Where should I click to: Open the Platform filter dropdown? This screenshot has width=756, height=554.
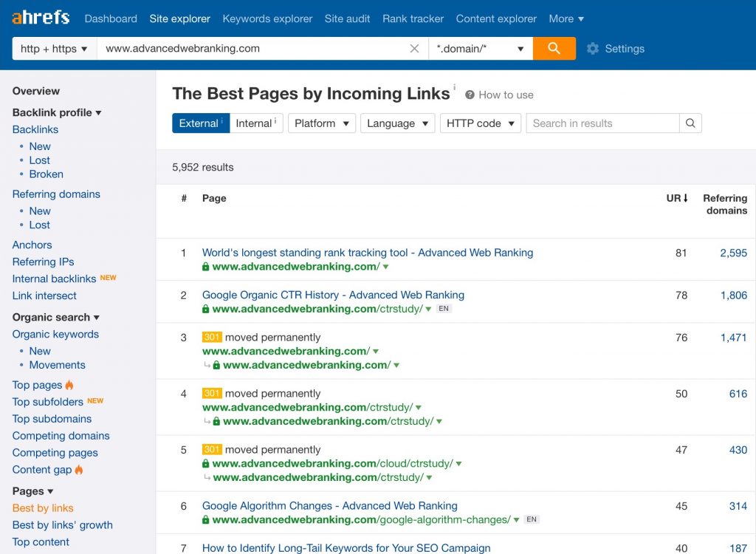(322, 123)
